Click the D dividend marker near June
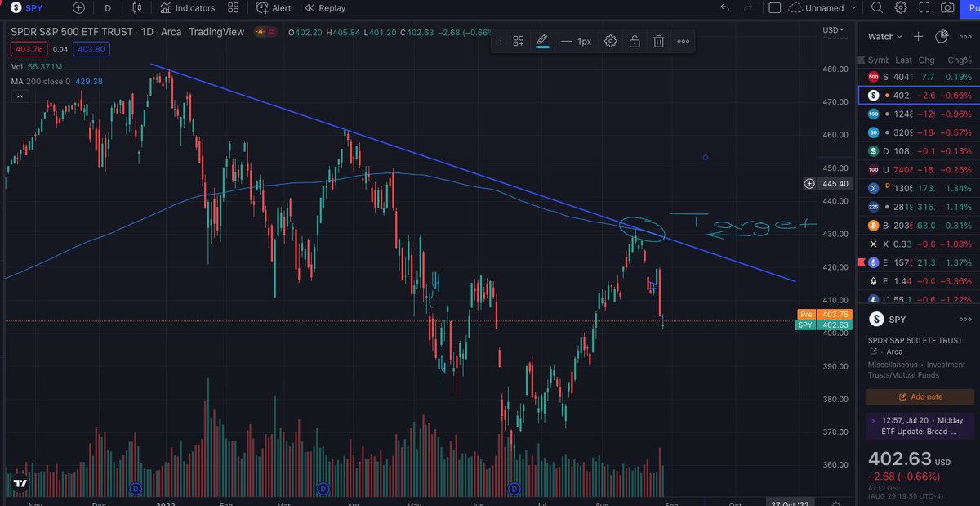The height and width of the screenshot is (506, 980). 514,489
